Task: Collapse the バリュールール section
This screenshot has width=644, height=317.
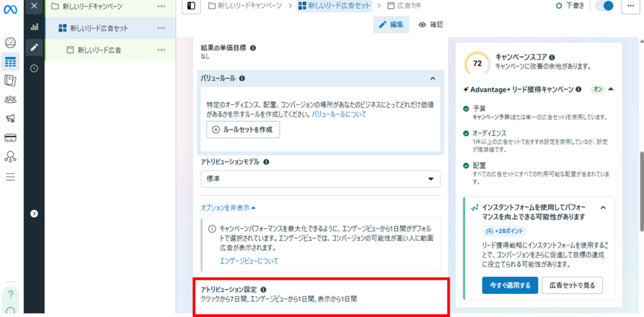Action: tap(432, 79)
